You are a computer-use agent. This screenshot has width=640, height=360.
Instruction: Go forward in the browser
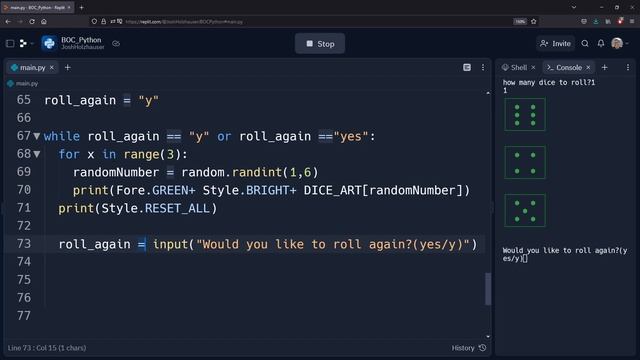pyautogui.click(x=20, y=22)
